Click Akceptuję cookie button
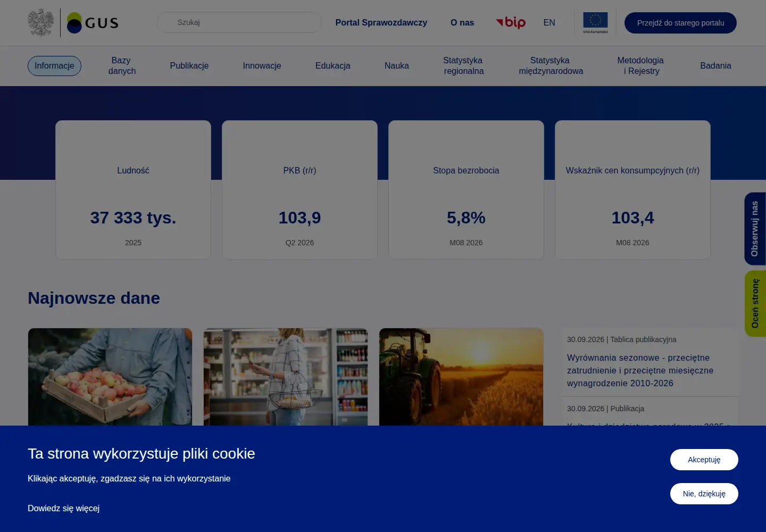The image size is (766, 532). 704,460
